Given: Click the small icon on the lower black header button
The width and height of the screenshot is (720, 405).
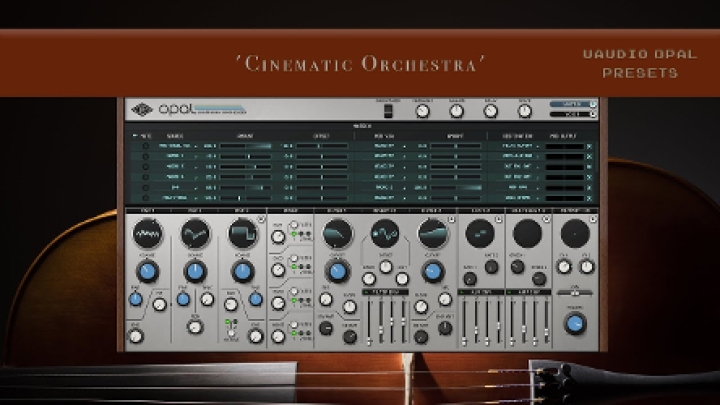Looking at the screenshot, I should (x=593, y=114).
